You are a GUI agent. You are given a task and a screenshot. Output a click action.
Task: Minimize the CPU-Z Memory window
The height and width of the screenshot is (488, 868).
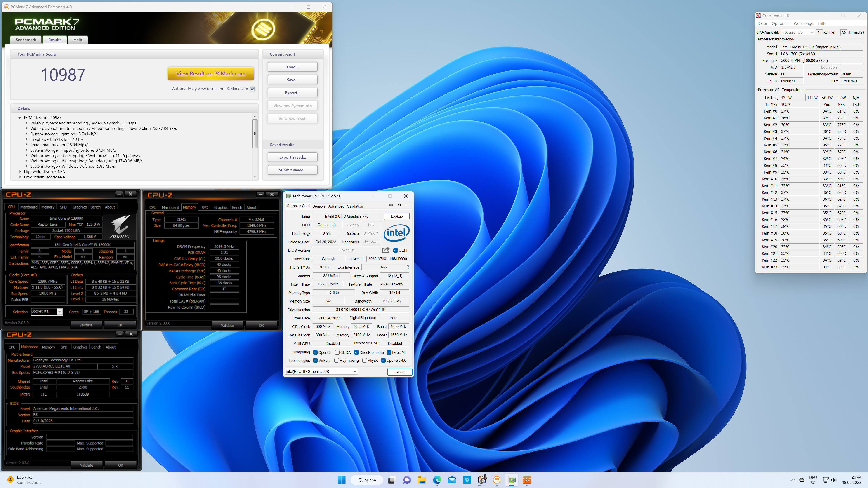(x=260, y=194)
